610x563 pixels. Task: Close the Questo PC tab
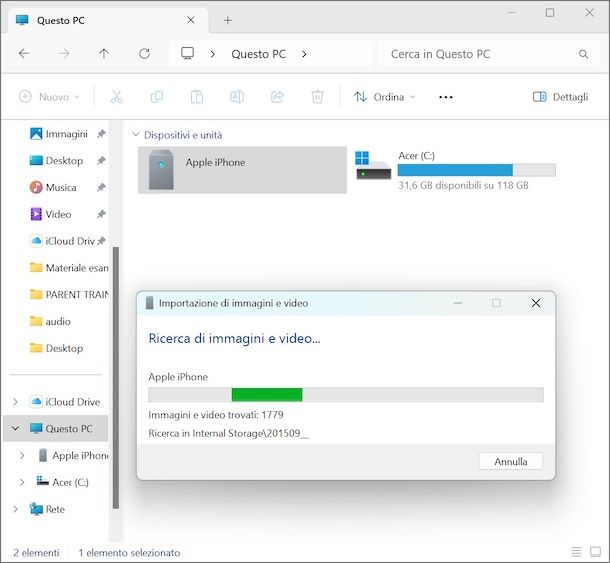coord(191,20)
